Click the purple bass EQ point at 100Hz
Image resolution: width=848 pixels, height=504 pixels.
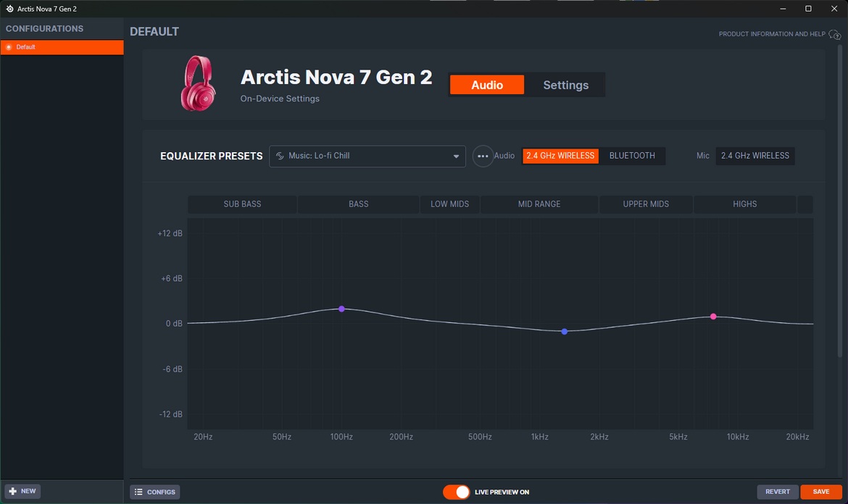pyautogui.click(x=341, y=309)
